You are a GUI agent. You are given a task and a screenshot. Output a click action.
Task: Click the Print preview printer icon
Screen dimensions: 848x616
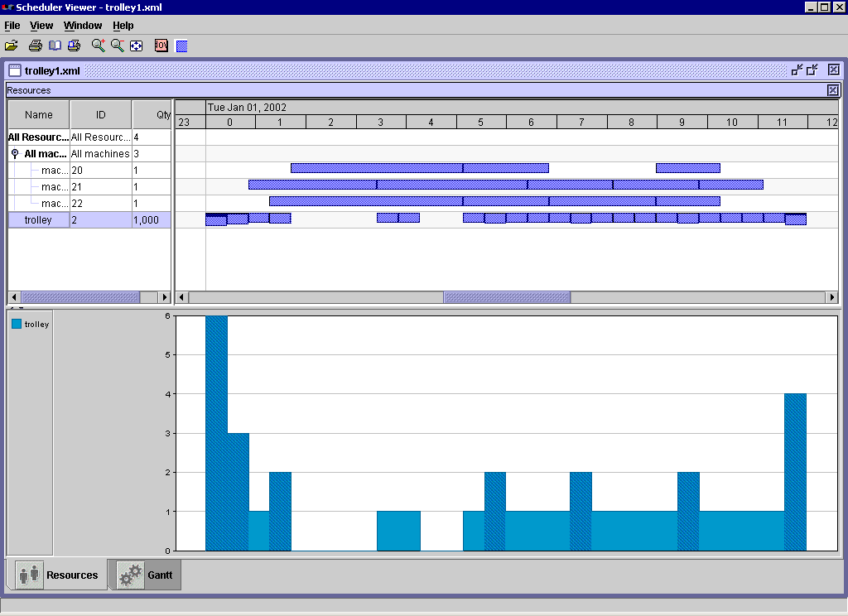tap(74, 46)
